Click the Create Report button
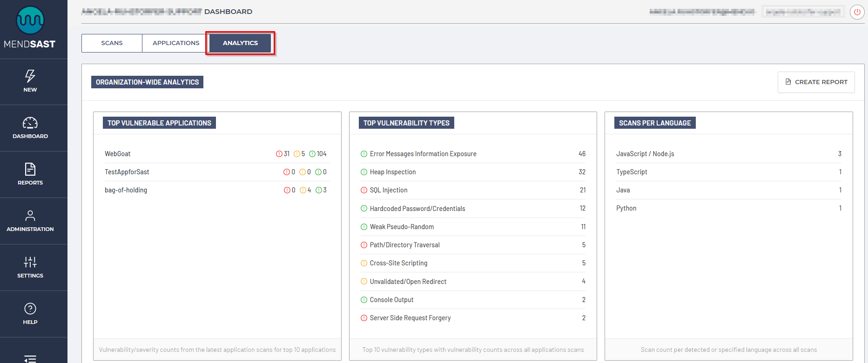 point(816,82)
